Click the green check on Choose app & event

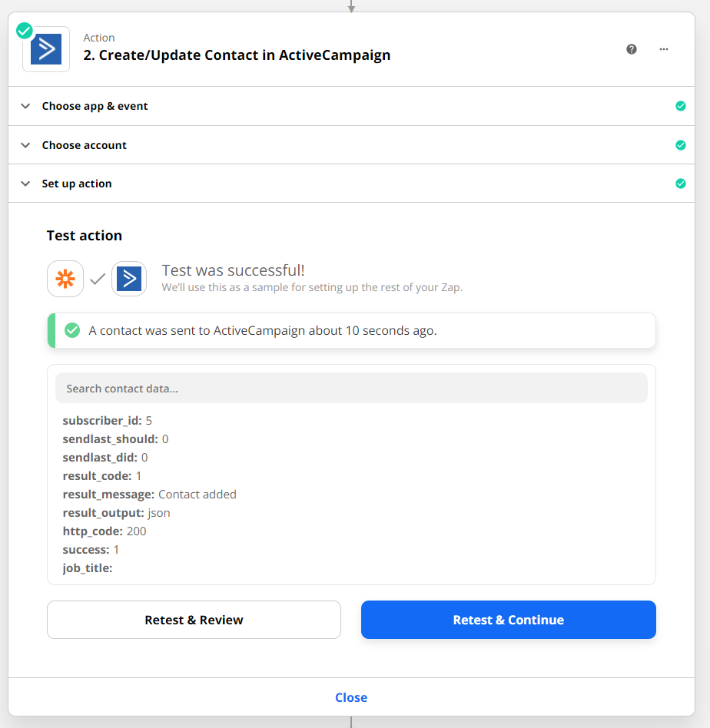coord(681,106)
